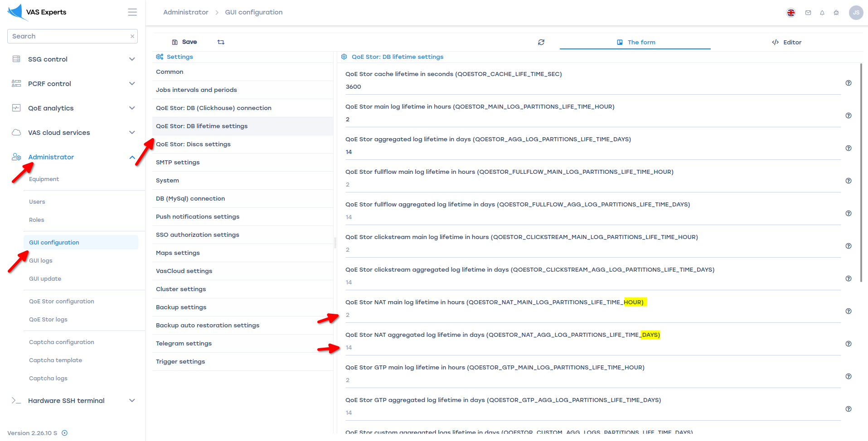This screenshot has height=441, width=868.
Task: Open the notifications bell icon
Action: point(822,13)
